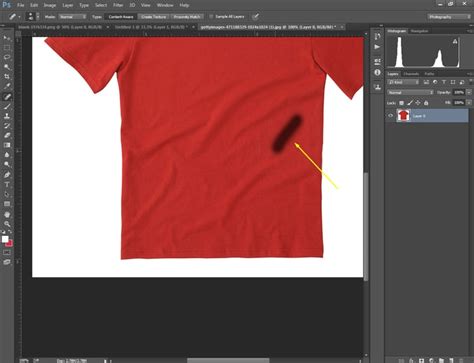Open the History panel icon
The height and width of the screenshot is (363, 474).
(x=377, y=37)
